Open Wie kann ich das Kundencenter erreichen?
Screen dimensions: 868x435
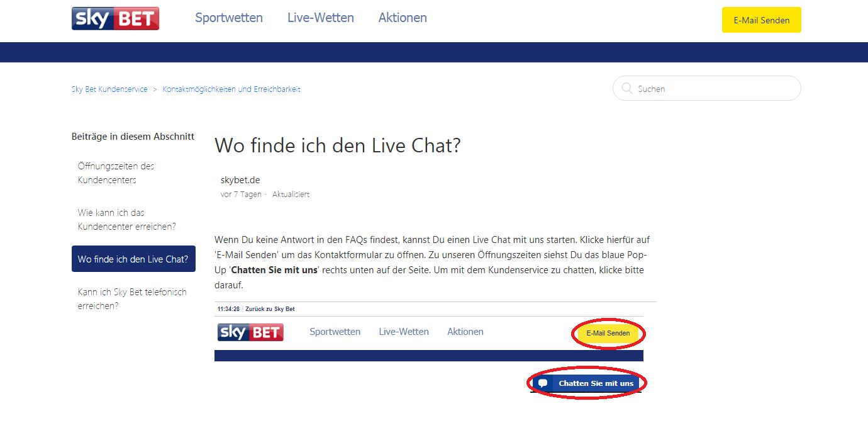coord(127,220)
